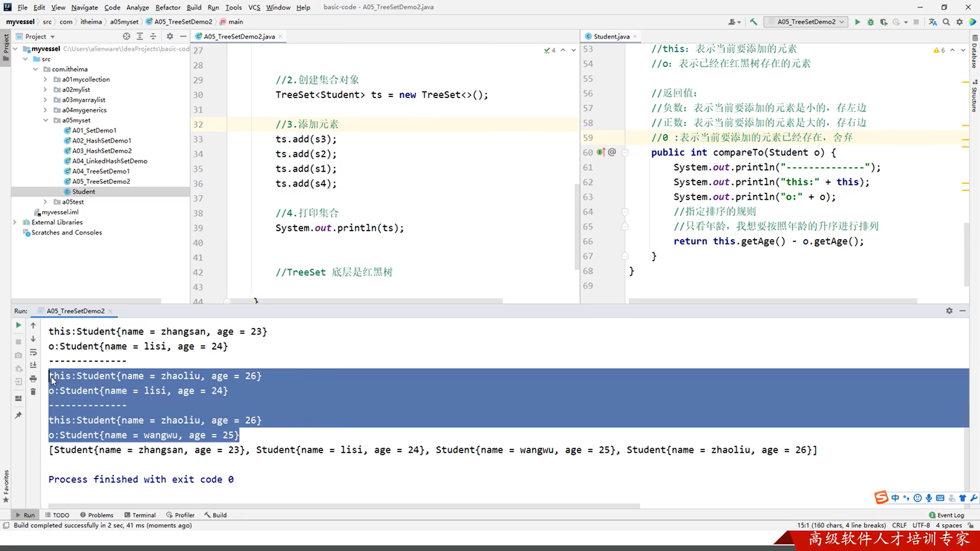Click the print console output icon
Image resolution: width=980 pixels, height=551 pixels.
click(x=33, y=379)
